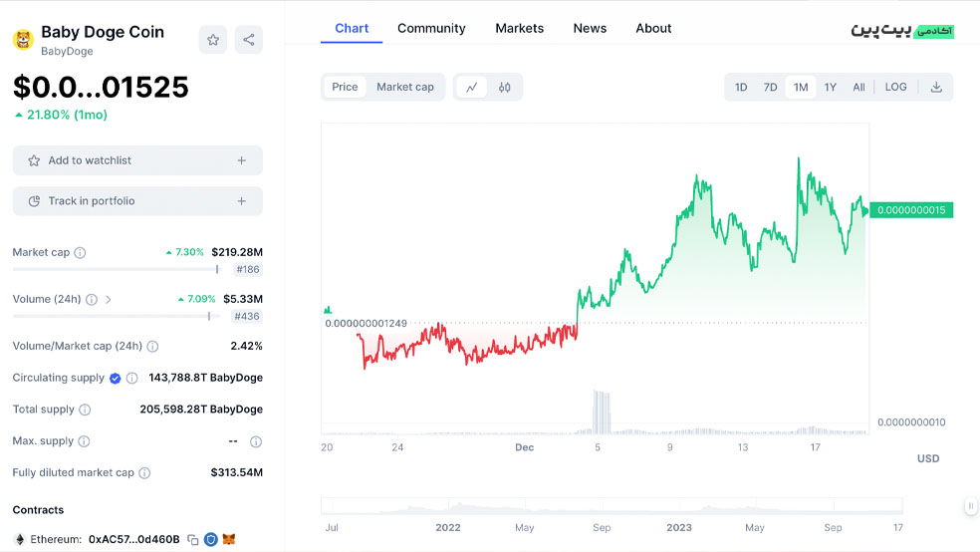This screenshot has width=980, height=552.
Task: Open the News tab
Action: coord(590,28)
